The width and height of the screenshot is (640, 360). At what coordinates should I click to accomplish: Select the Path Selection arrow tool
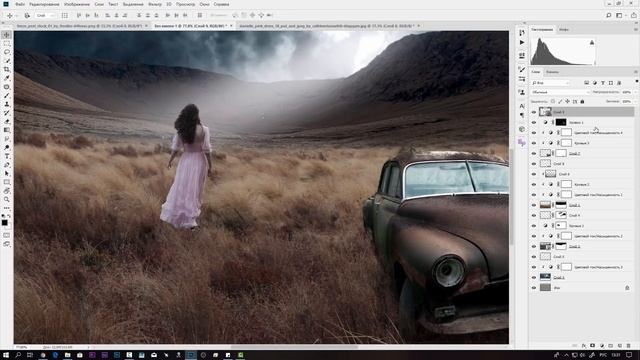7,173
